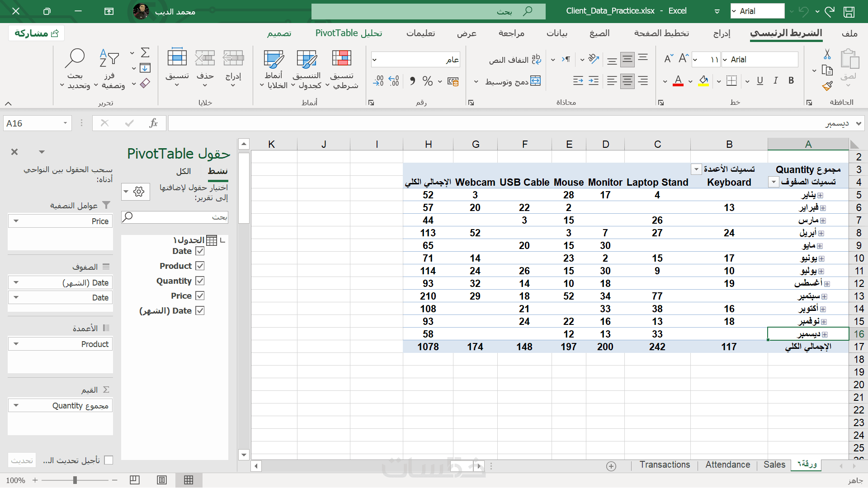Image resolution: width=868 pixels, height=488 pixels.
Task: Open the إدراج (Insert) ribbon tab
Action: (722, 33)
